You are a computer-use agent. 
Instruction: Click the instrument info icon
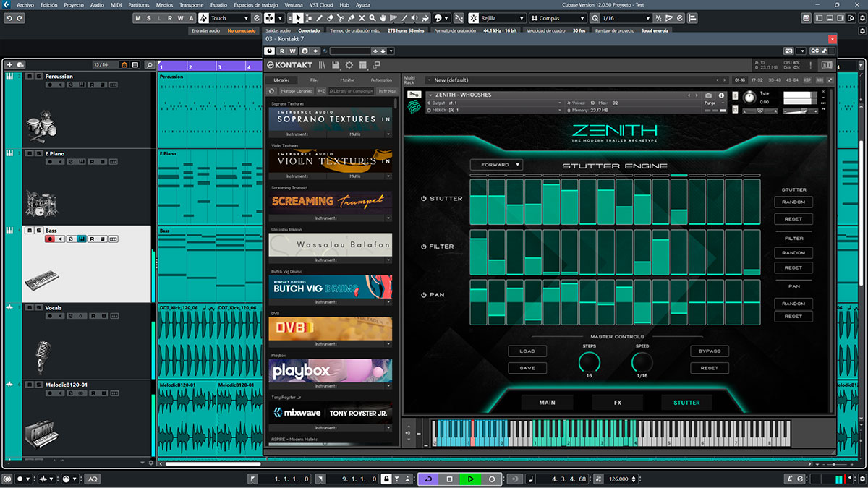(721, 95)
